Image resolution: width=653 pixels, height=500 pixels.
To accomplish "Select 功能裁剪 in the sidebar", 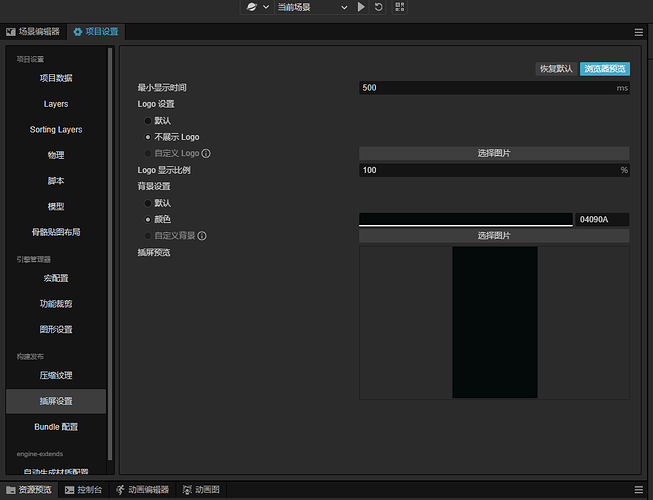I will click(56, 304).
